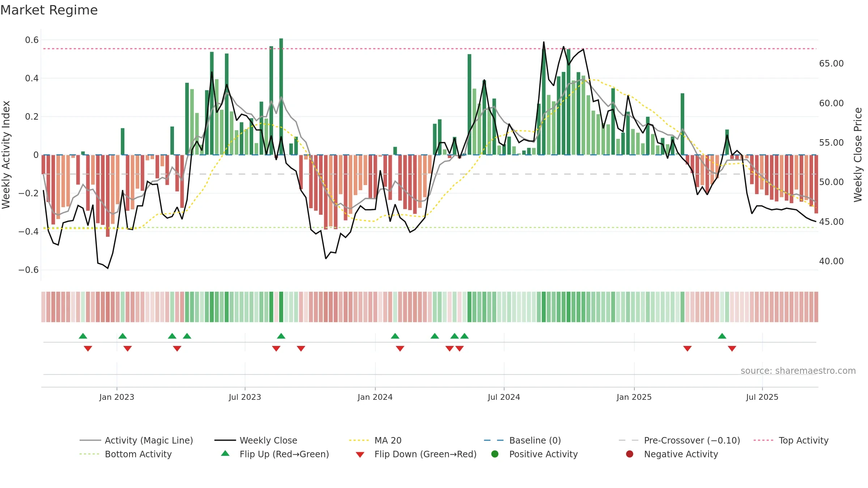This screenshot has width=868, height=488.
Task: Click the yellow dotted MA 20 legend swatch
Action: click(x=359, y=440)
